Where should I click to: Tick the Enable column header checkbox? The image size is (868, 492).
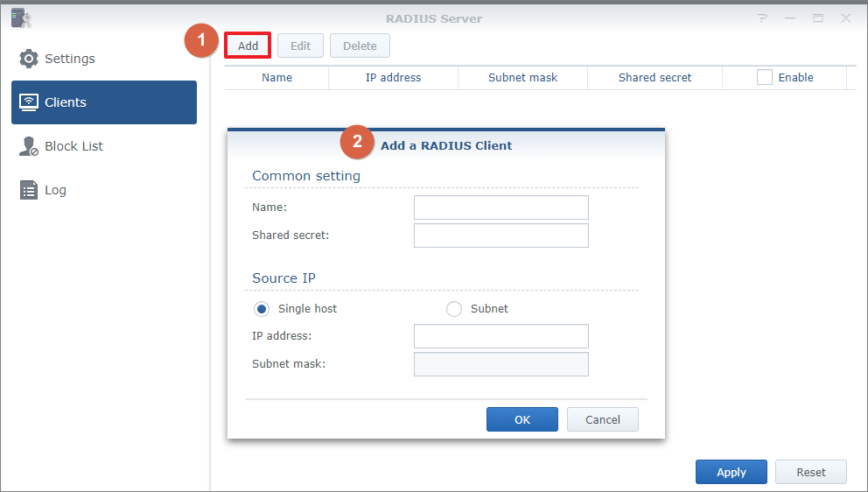(x=765, y=78)
